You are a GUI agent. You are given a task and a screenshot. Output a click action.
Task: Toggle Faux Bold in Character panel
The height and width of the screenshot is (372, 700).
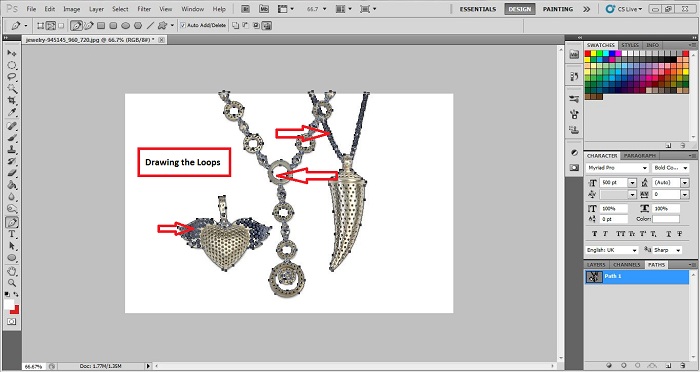click(595, 234)
